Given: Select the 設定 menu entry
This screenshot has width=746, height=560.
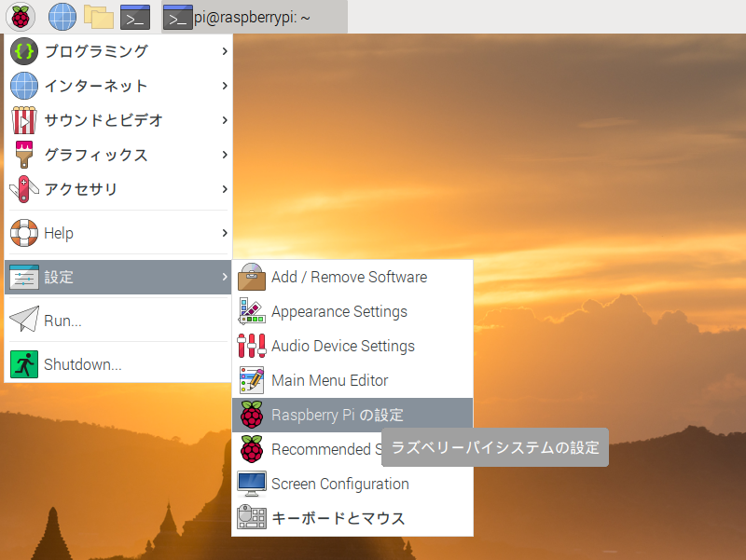Looking at the screenshot, I should 118,277.
